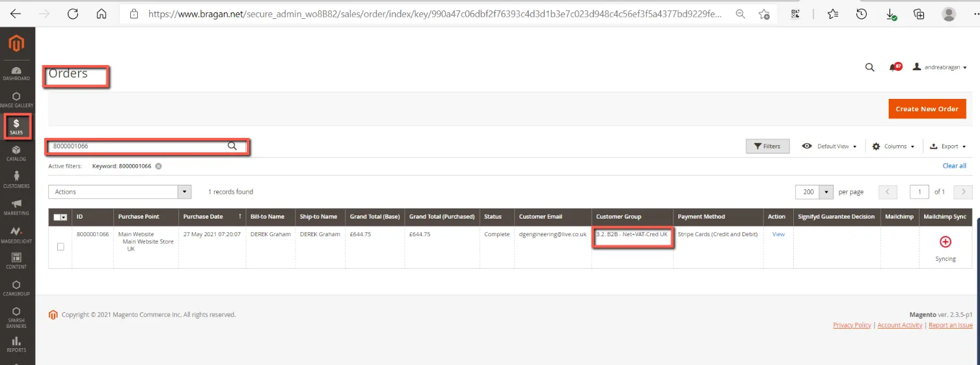Click the admin search magnifier icon
980x365 pixels.
point(869,67)
